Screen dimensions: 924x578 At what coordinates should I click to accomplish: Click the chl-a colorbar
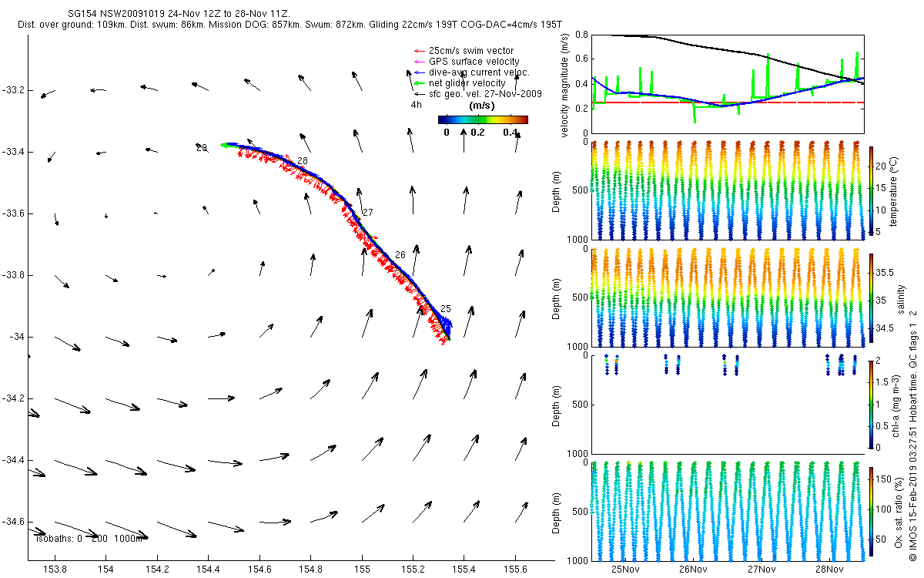pyautogui.click(x=871, y=404)
